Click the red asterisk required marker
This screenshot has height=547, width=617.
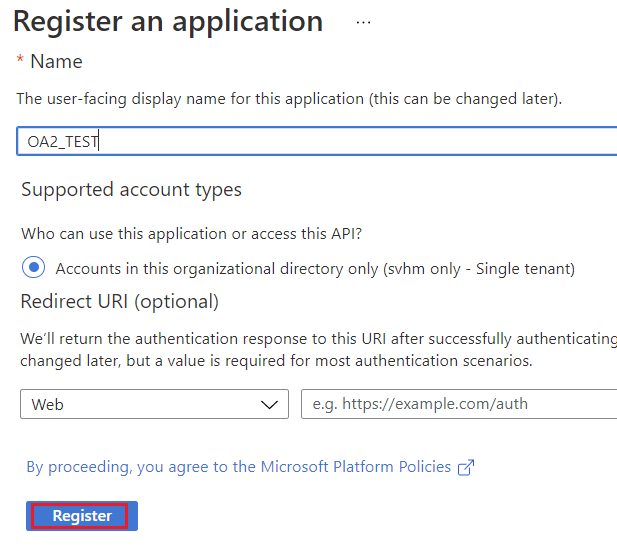click(x=20, y=62)
